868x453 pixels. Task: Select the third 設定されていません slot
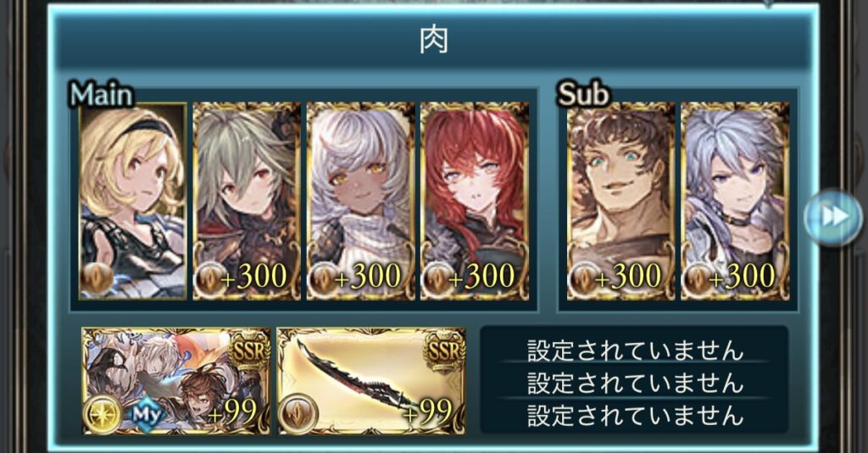(634, 415)
